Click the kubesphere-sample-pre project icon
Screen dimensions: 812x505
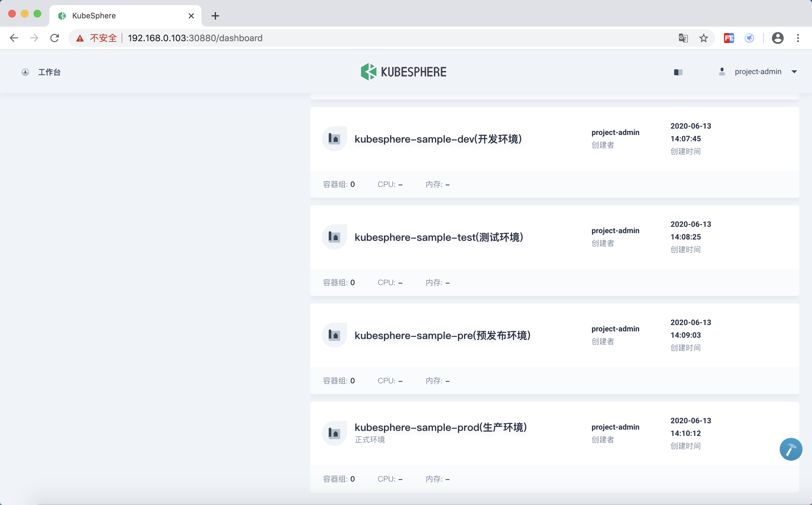(334, 335)
